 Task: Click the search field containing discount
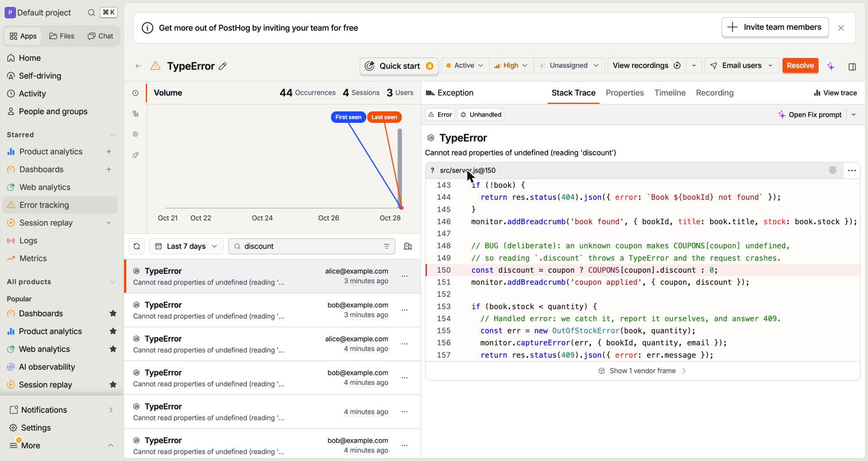coord(312,246)
